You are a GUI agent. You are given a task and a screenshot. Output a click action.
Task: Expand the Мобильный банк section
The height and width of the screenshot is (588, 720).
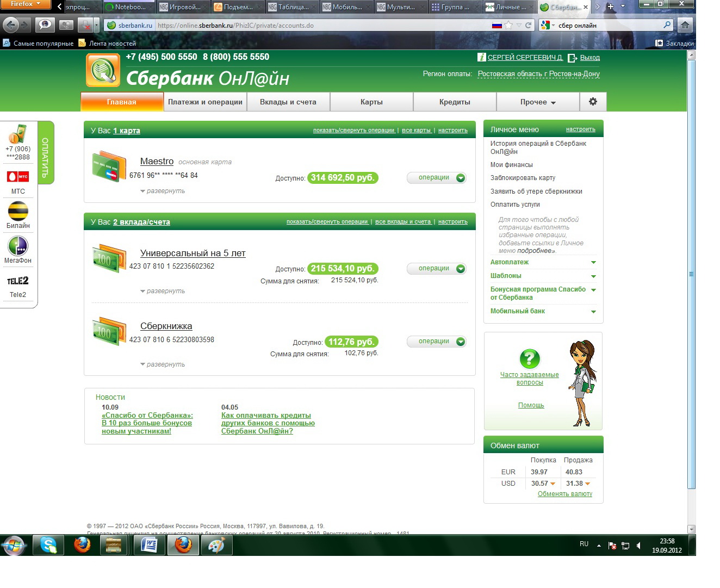[543, 311]
